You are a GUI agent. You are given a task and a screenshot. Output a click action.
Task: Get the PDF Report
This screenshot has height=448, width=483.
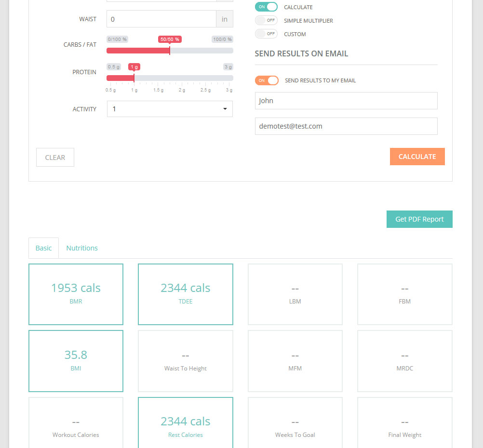(419, 219)
